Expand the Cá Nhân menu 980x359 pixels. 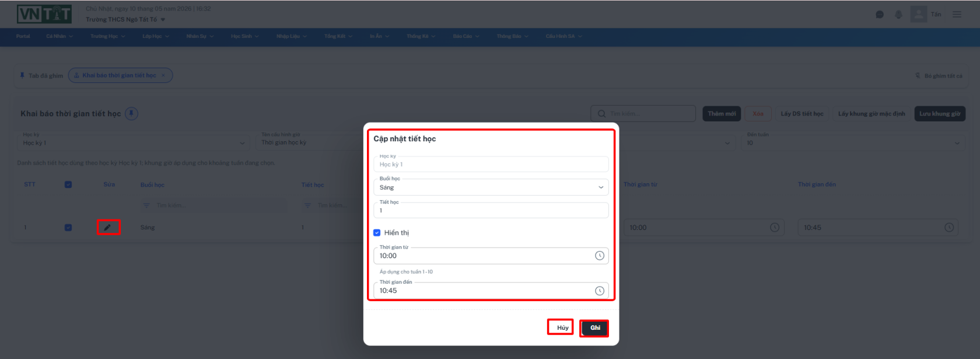coord(60,36)
